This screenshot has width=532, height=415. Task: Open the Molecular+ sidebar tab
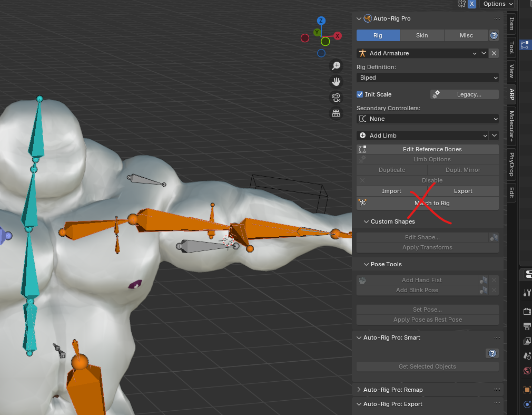(x=511, y=126)
